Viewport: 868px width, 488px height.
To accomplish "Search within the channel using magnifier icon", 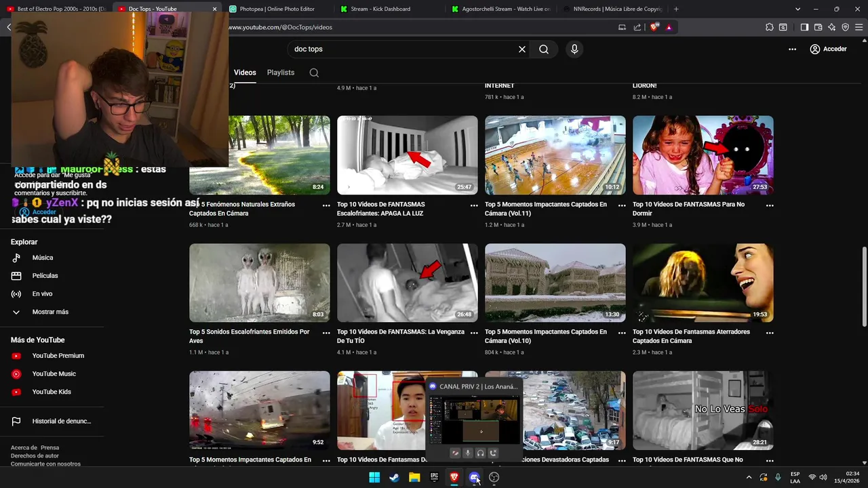I will pos(314,73).
